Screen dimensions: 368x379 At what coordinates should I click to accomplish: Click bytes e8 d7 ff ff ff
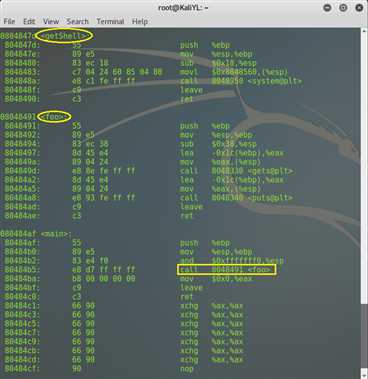pos(103,270)
